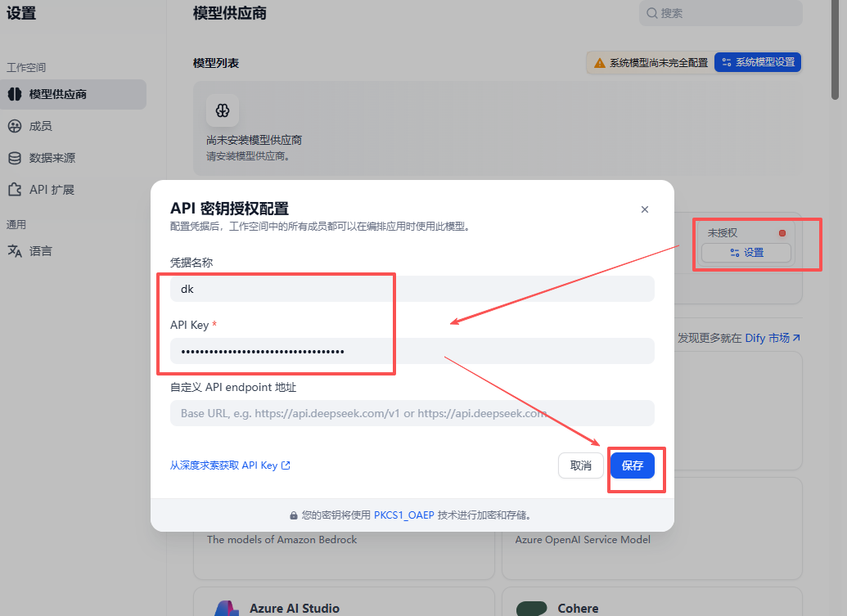The width and height of the screenshot is (847, 616).
Task: Click the Cohere provider logo icon
Action: click(532, 609)
